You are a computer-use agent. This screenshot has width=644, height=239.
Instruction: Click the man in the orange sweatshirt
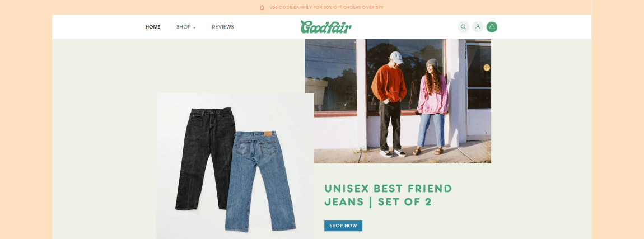(389, 105)
